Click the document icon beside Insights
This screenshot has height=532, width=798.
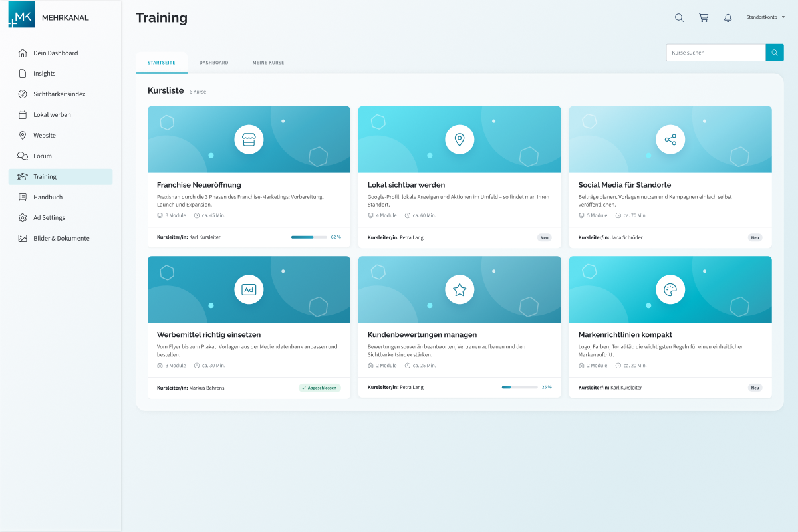23,74
